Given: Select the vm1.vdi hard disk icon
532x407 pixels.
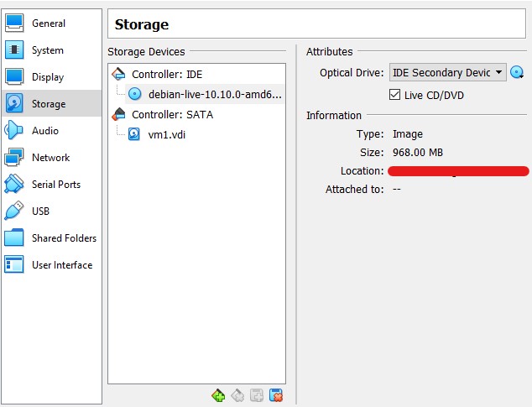Looking at the screenshot, I should (134, 134).
